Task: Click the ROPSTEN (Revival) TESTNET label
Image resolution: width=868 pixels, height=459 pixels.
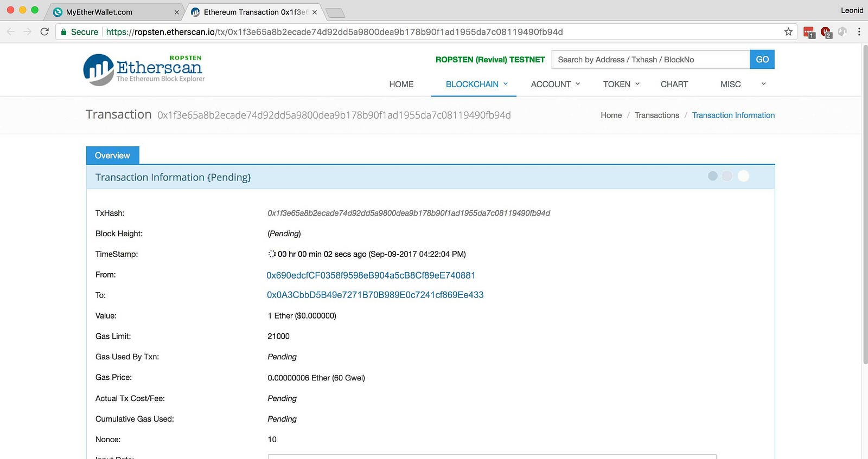Action: tap(490, 60)
